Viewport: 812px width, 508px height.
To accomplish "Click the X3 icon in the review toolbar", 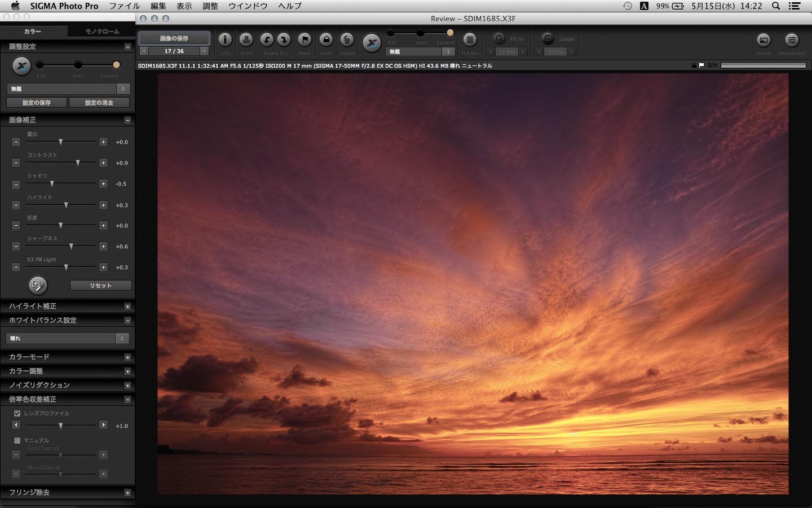I will click(x=372, y=43).
